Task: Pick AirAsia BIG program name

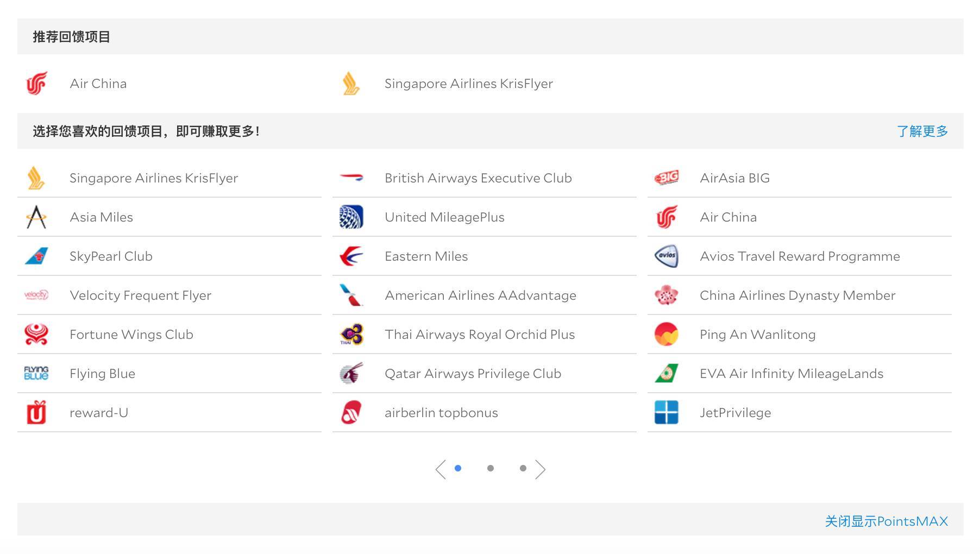Action: (735, 178)
